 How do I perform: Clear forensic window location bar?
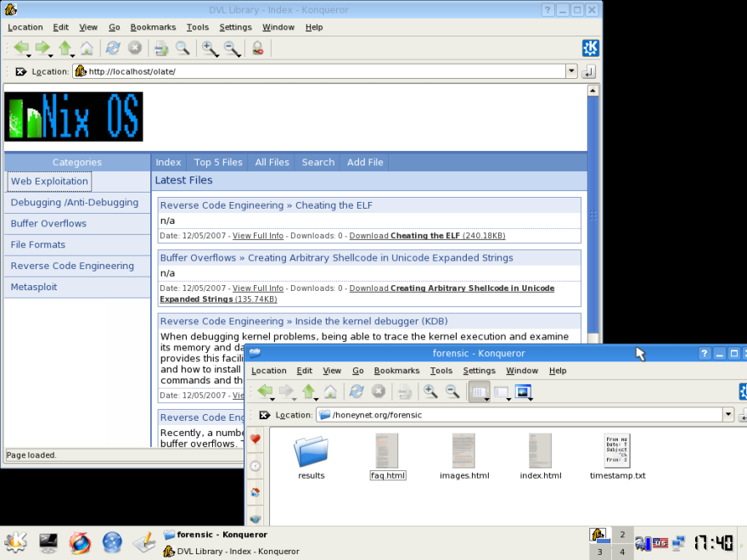point(264,415)
